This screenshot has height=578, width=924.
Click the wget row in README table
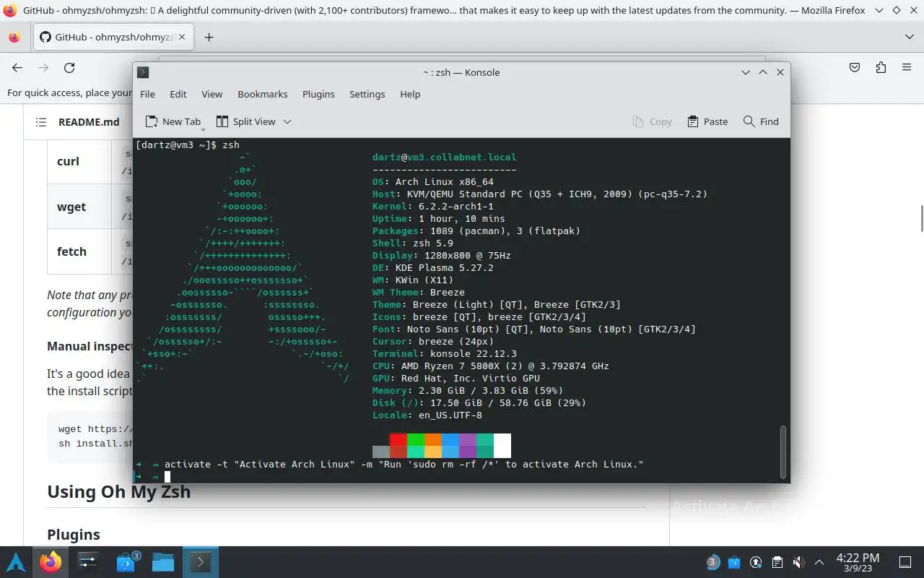(90, 207)
